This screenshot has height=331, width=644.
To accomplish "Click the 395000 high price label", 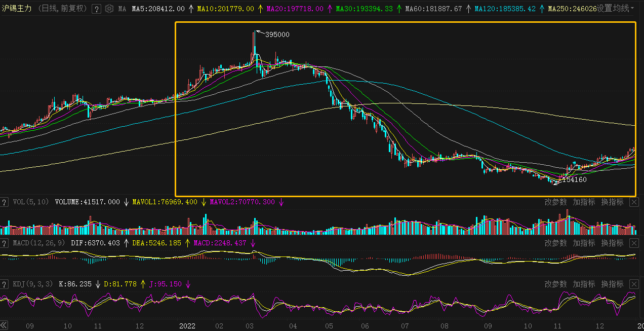I will 277,34.
